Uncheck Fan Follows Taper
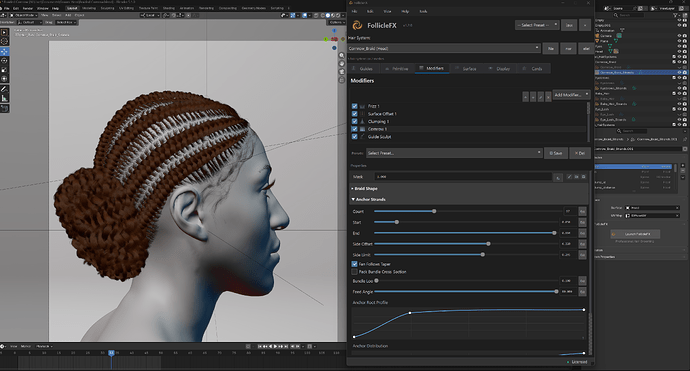The image size is (690, 371). [354, 264]
